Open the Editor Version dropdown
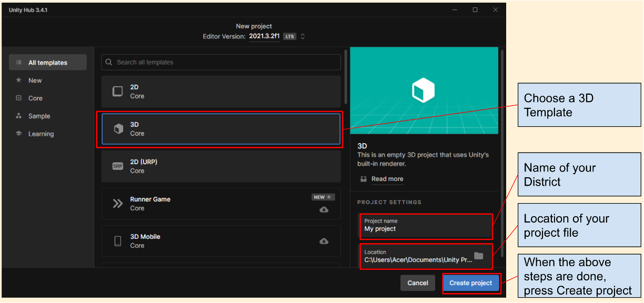Image resolution: width=644 pixels, height=303 pixels. click(303, 36)
